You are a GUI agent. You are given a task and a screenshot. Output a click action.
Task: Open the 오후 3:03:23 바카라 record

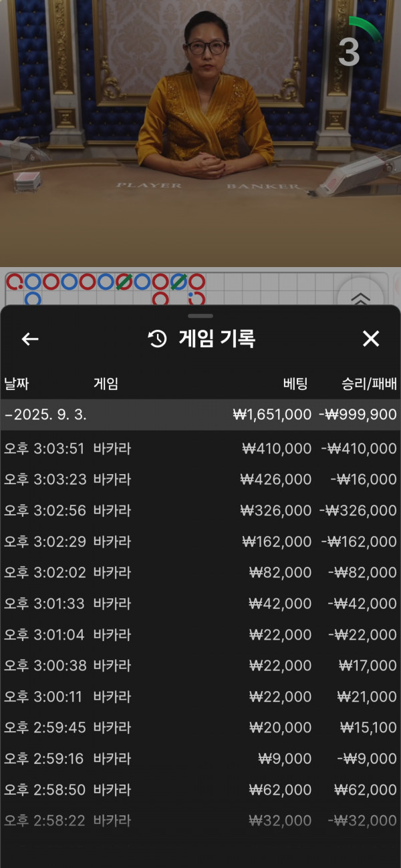click(200, 479)
